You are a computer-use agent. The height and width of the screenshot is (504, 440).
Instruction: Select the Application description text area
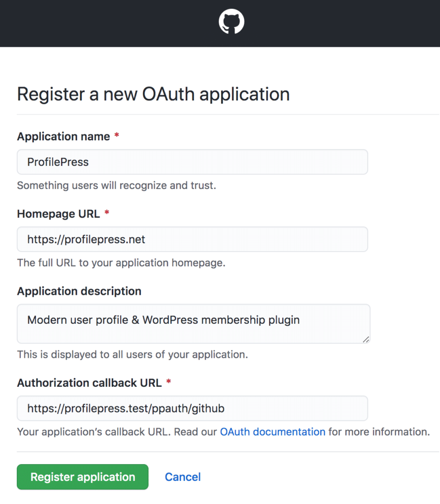point(194,324)
